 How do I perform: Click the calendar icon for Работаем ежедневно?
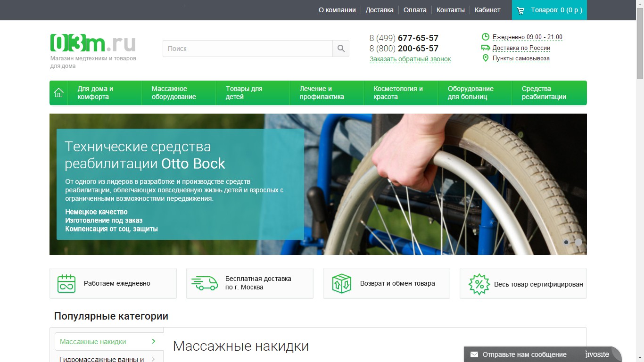pos(66,283)
